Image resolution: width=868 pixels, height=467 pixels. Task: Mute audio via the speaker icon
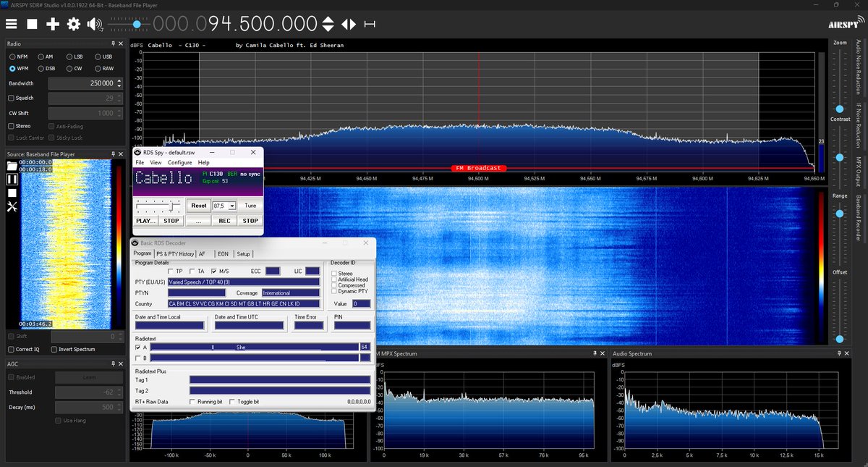[94, 24]
